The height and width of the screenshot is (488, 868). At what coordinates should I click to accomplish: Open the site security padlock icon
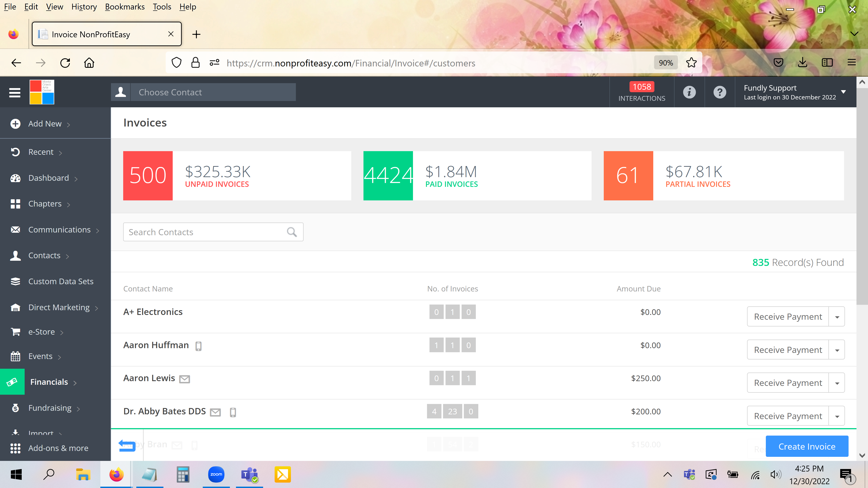tap(196, 63)
